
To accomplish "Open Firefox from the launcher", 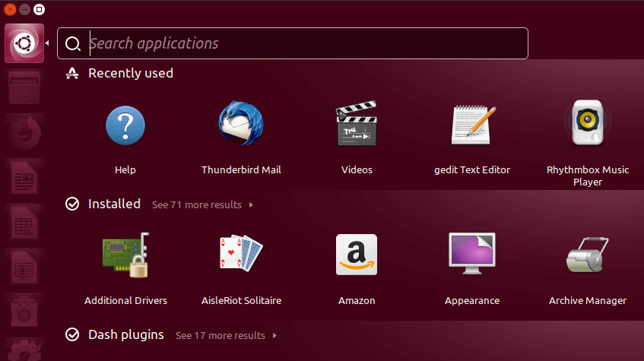I will tap(24, 133).
